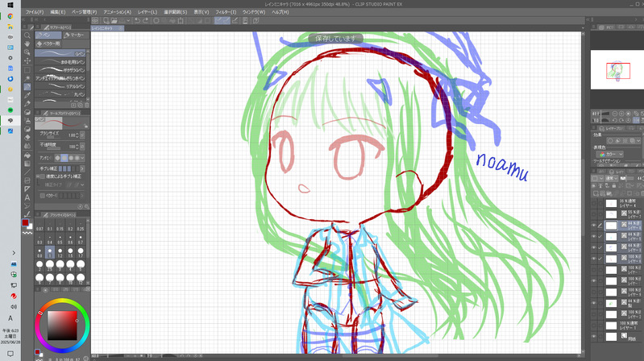Screen dimensions: 644x361
Task: Click the color wheel saturation square
Action: 62,326
